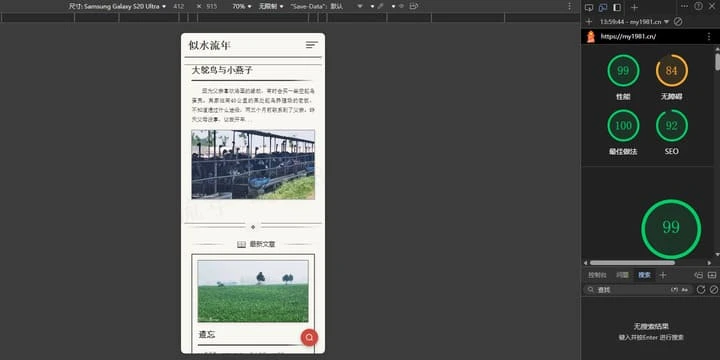Clear the search results icon
Screen dimensions: 720x360
714,289
